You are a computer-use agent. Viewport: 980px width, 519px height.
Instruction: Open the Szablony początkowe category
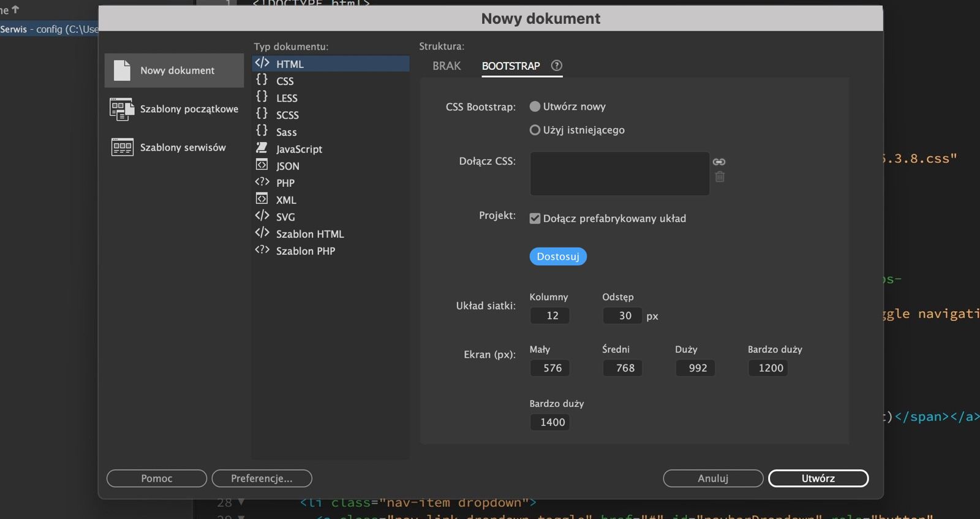coord(174,109)
